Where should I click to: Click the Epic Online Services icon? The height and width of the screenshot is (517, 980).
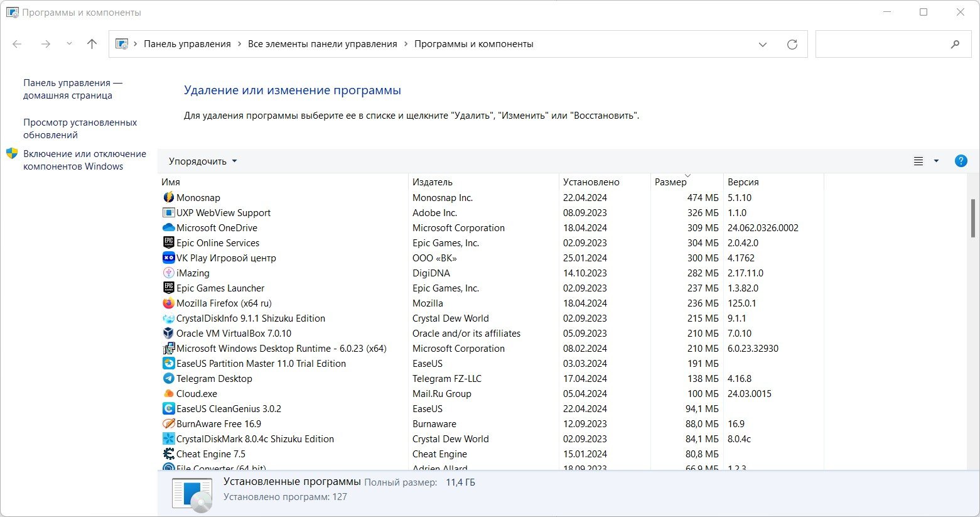point(168,242)
